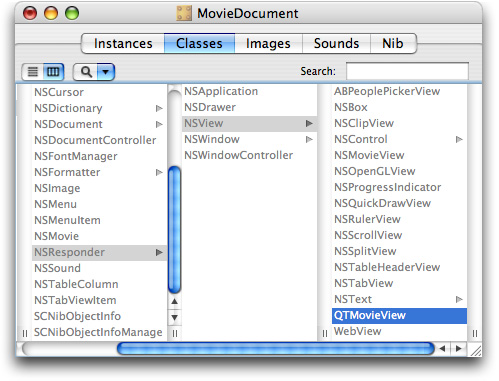Click first column vertical scrollbar thumb
The height and width of the screenshot is (381, 499).
(174, 230)
